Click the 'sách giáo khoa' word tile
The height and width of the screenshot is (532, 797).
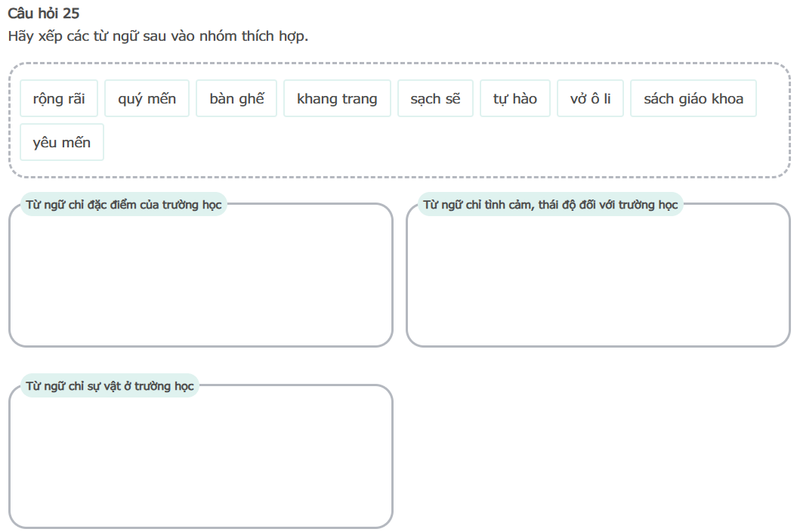click(693, 99)
